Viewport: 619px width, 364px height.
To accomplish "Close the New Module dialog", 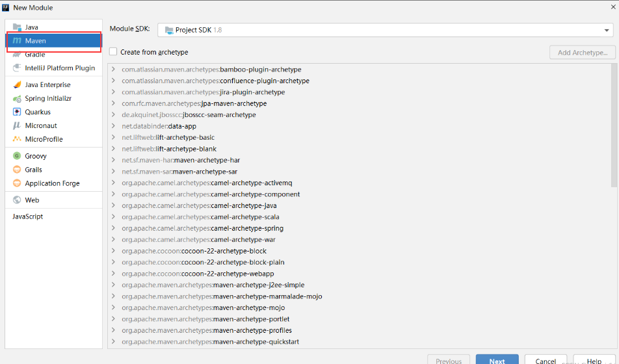I will [613, 6].
